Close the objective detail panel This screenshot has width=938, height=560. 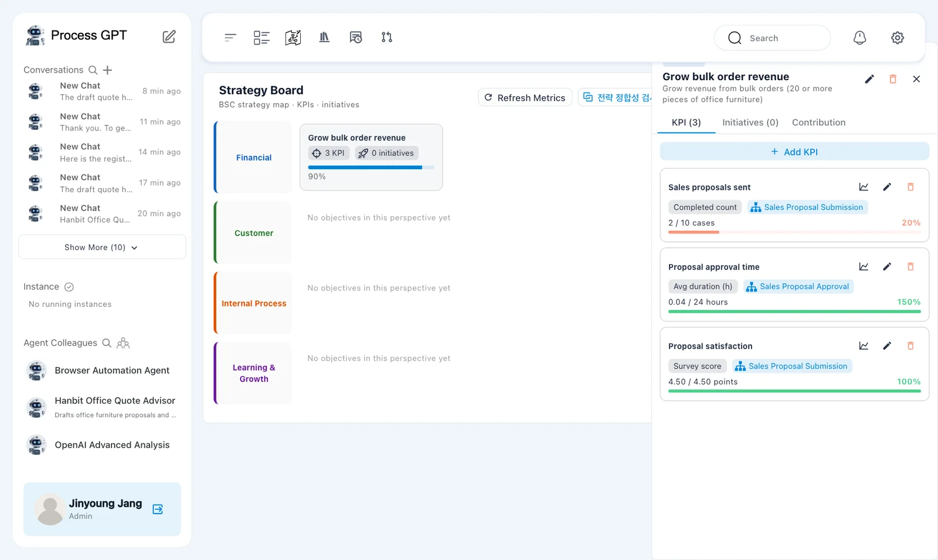tap(916, 79)
